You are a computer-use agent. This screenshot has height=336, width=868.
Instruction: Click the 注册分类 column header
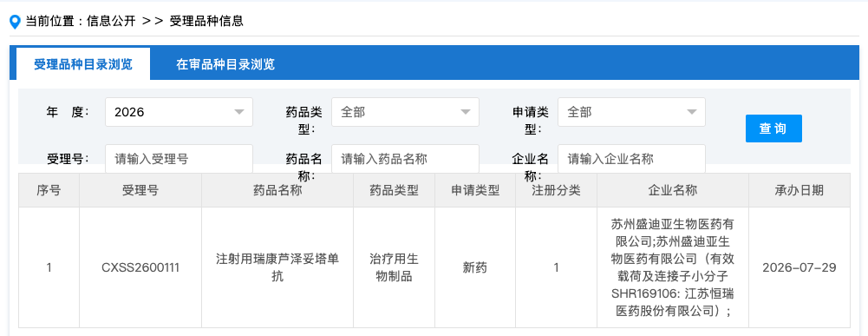pyautogui.click(x=557, y=191)
